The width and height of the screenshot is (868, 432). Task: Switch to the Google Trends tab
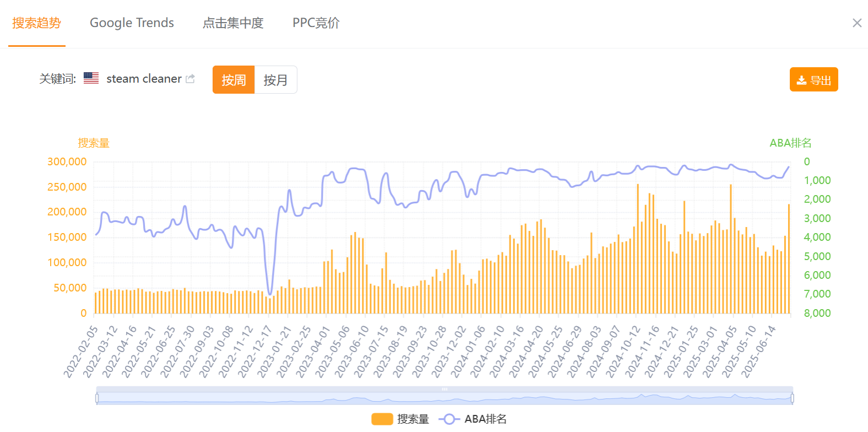(132, 23)
